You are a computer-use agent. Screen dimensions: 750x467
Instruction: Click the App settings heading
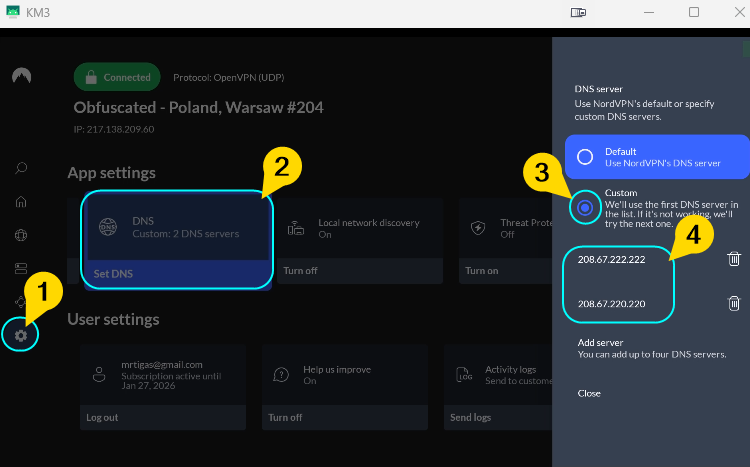tap(111, 173)
